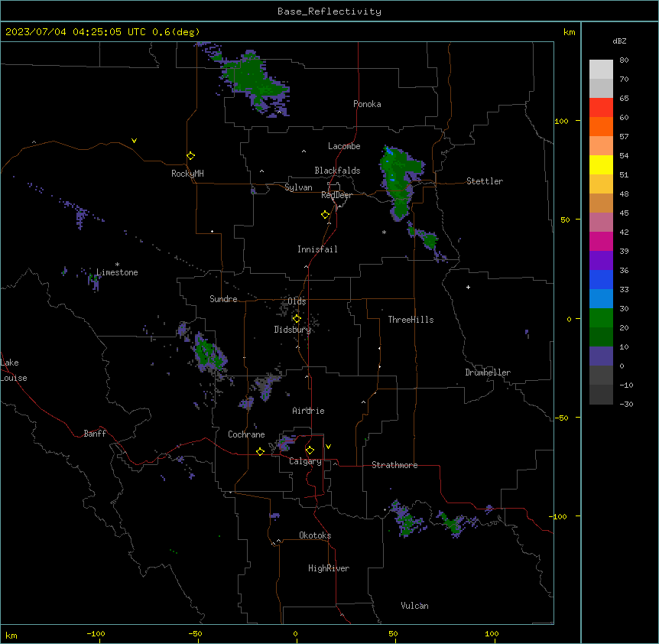Click the Vulcan town label
Viewport: 659px width, 644px height.
pos(415,606)
